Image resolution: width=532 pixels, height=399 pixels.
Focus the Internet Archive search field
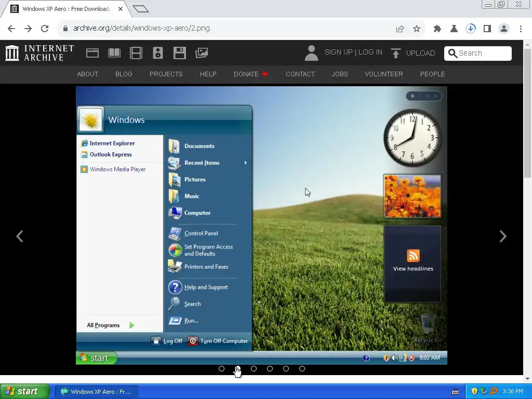click(x=478, y=54)
